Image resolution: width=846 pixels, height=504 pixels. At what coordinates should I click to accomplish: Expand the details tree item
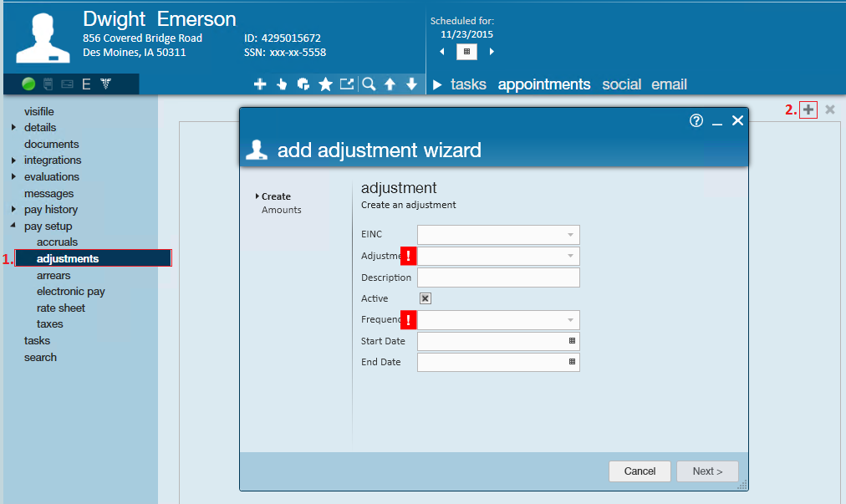13,127
